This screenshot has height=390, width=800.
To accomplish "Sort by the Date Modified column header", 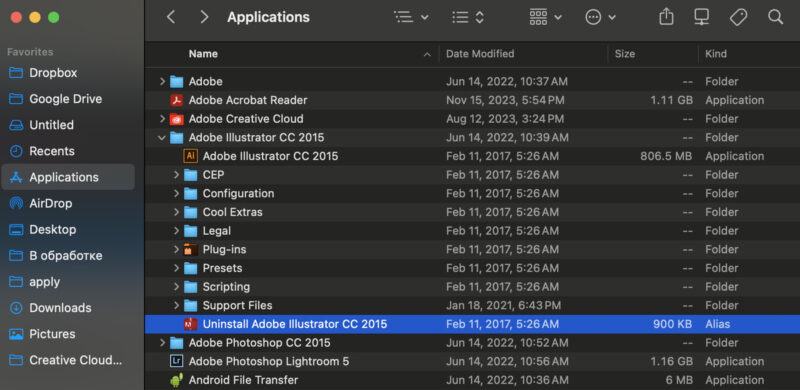I will (480, 54).
